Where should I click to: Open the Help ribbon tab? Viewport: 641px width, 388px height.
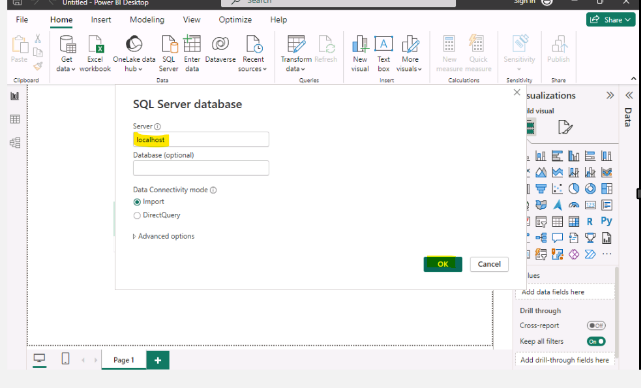(x=278, y=20)
